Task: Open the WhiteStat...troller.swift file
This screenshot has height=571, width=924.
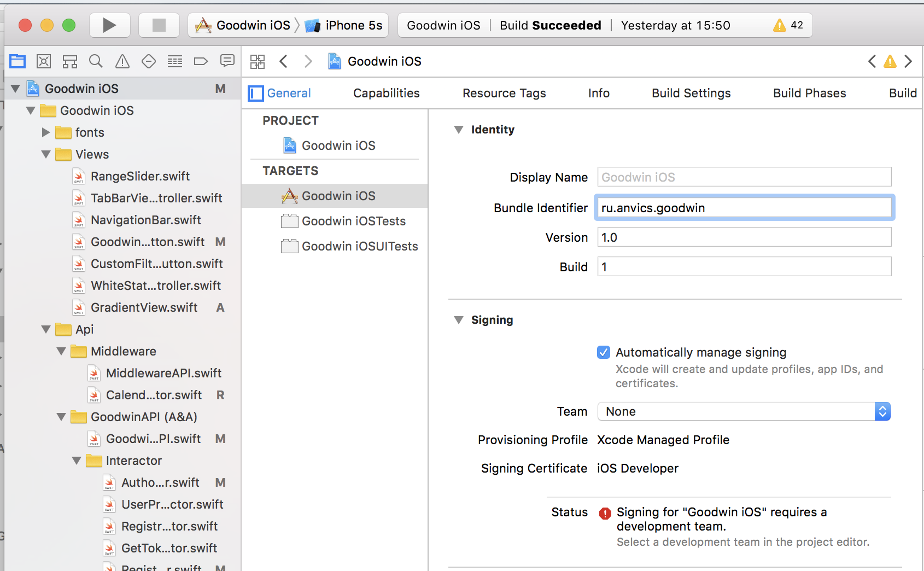Action: pos(156,285)
